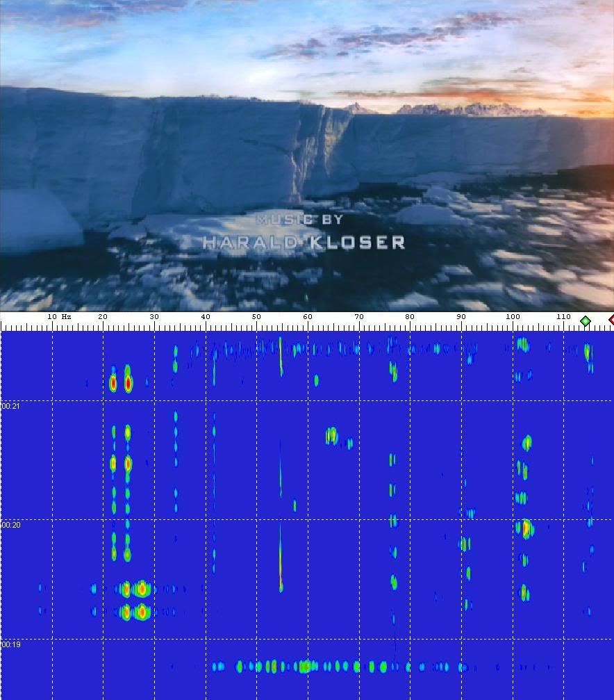Jump to 60 on the frequency scale

pyautogui.click(x=308, y=317)
